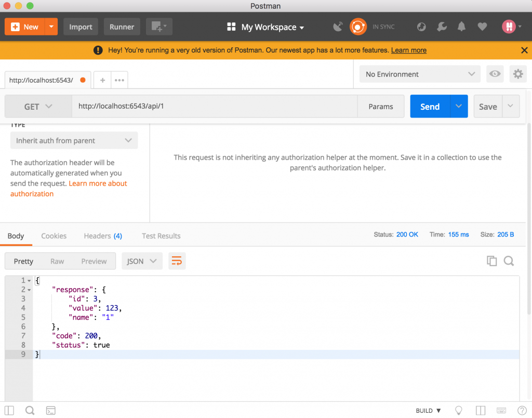Screen dimensions: 532x418
Task: Send the request
Action: pyautogui.click(x=430, y=106)
